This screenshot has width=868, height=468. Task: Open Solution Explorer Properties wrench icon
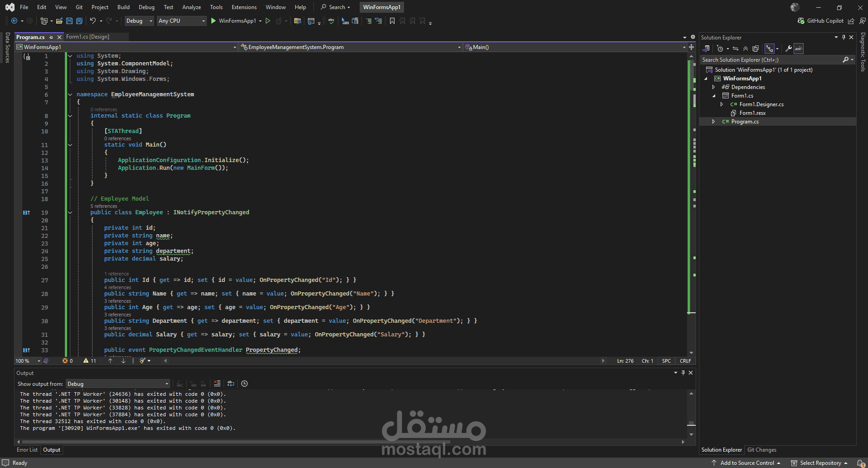pyautogui.click(x=789, y=49)
